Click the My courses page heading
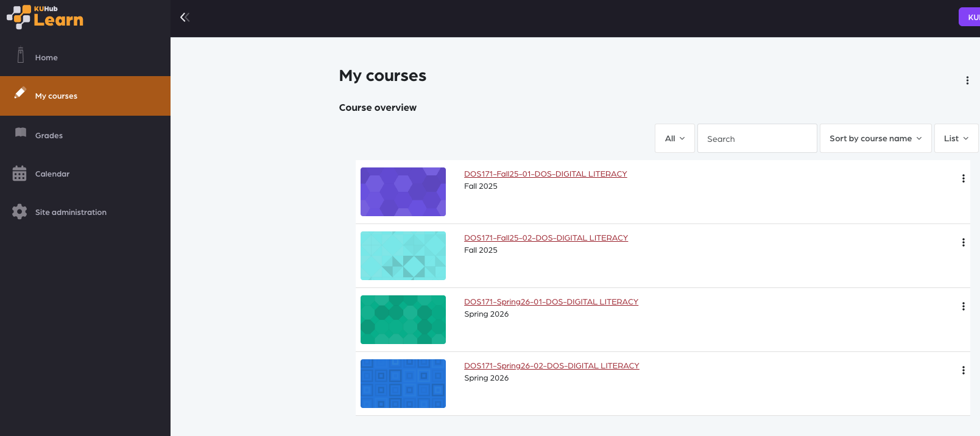Viewport: 980px width, 436px height. [x=382, y=76]
